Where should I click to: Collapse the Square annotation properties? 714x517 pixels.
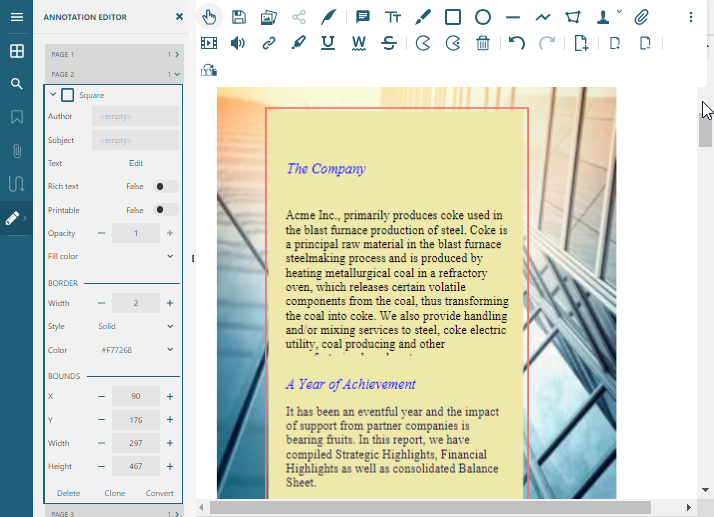[53, 95]
